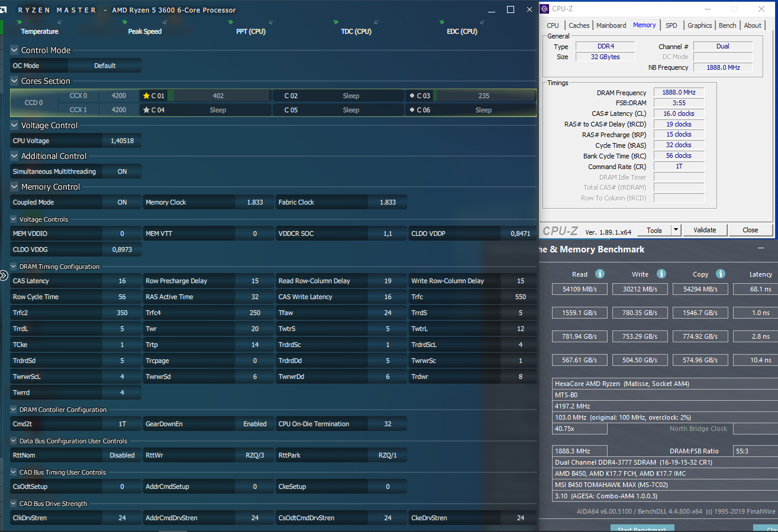Collapse DRAM Timing Configuration section
This screenshot has height=532, width=778.
[14, 267]
